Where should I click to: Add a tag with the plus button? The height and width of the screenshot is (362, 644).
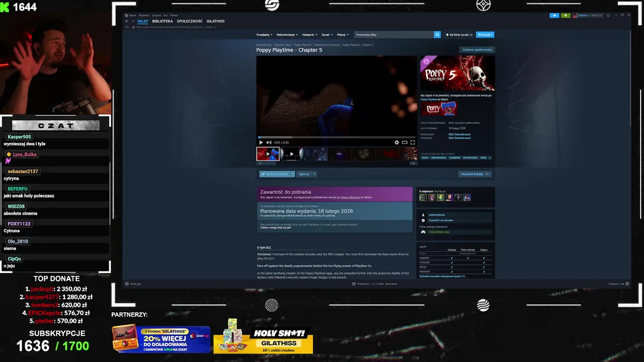(x=490, y=157)
